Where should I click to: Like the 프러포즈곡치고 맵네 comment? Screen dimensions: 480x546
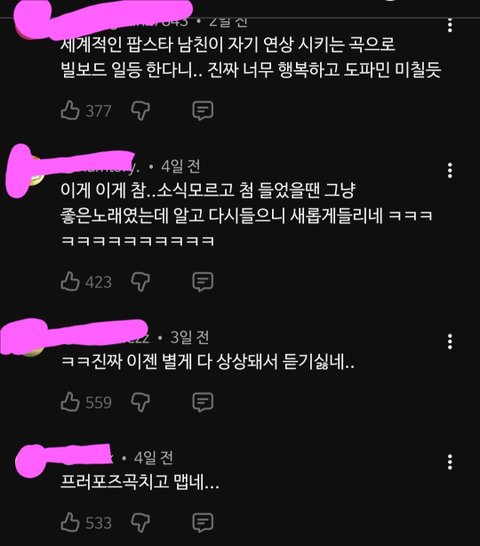point(70,522)
